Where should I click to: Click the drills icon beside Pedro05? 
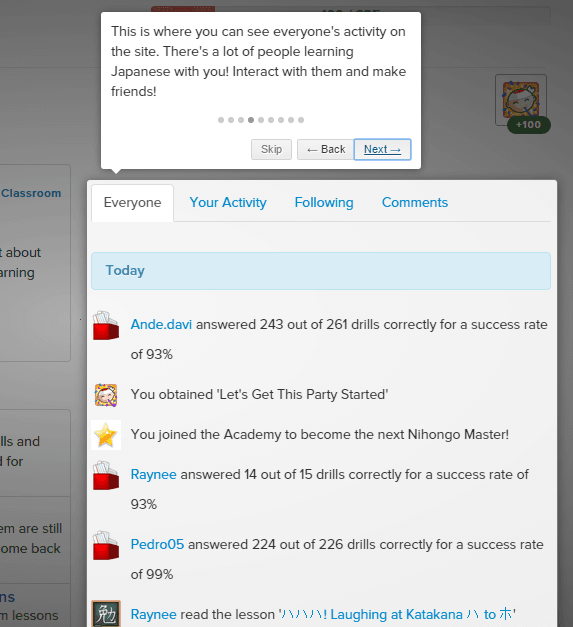pos(106,545)
